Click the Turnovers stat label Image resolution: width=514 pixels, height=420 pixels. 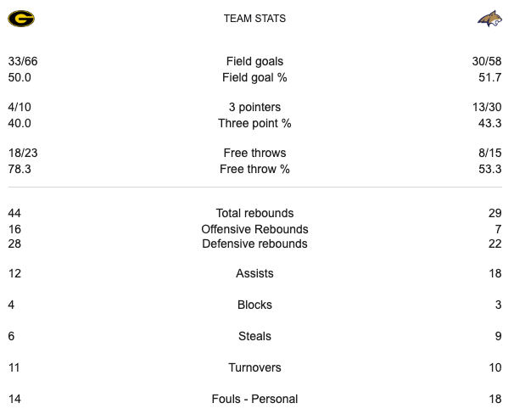point(254,368)
